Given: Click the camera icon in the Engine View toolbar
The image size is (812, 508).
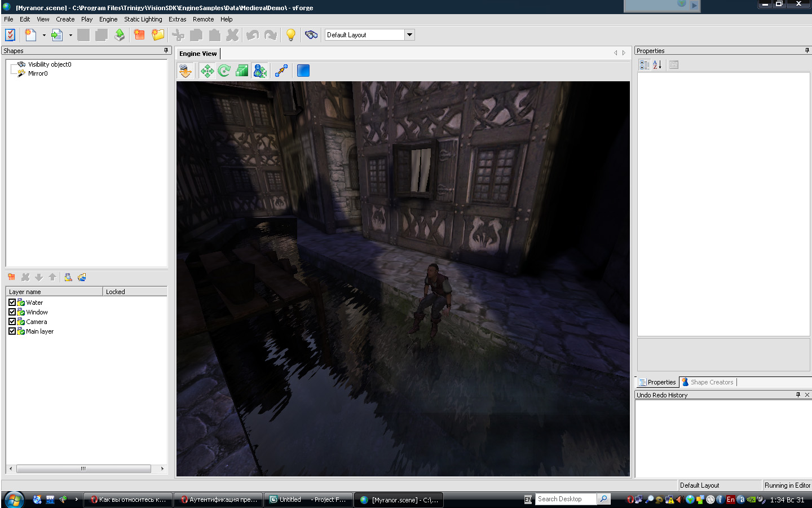Looking at the screenshot, I should (186, 71).
